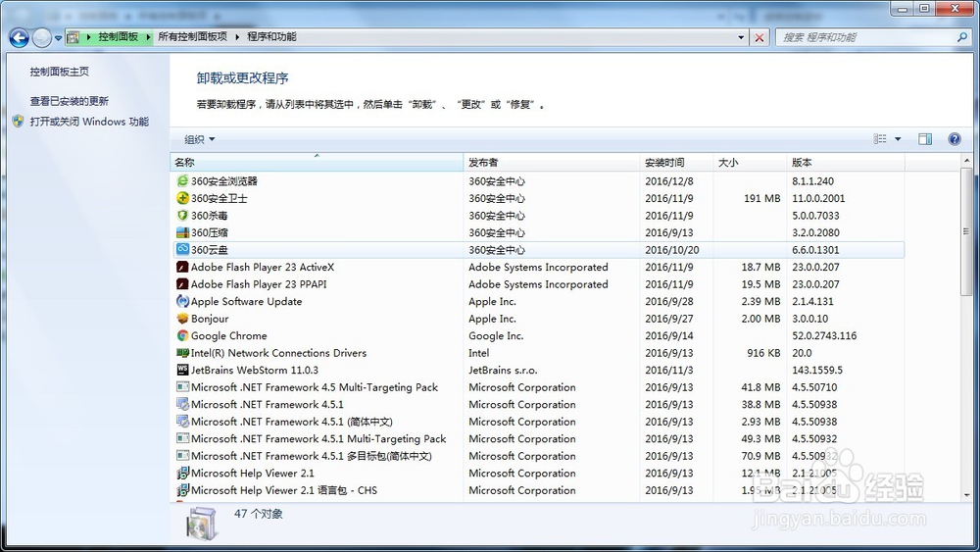
Task: Click the Microsoft .NET Framework 4.5.1 (简体中文) icon
Action: 182,422
